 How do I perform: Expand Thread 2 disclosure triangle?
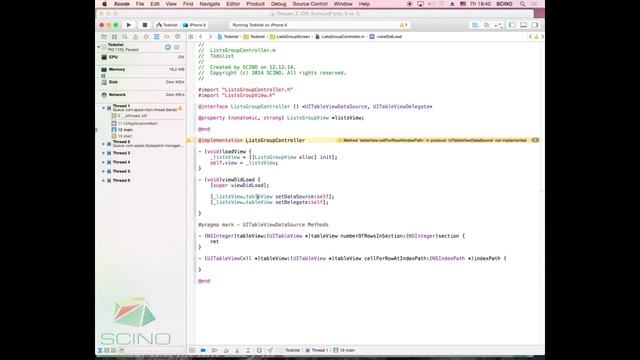[104, 144]
